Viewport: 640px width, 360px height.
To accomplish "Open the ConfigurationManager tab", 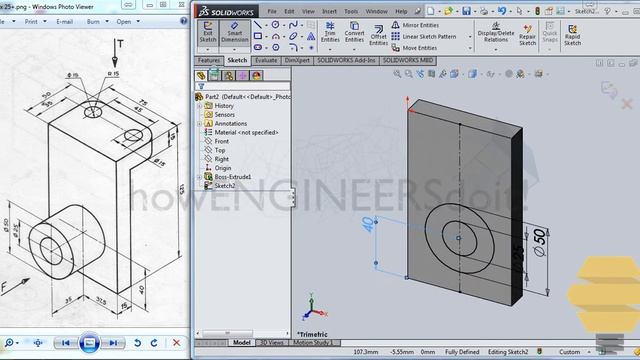I will click(229, 76).
